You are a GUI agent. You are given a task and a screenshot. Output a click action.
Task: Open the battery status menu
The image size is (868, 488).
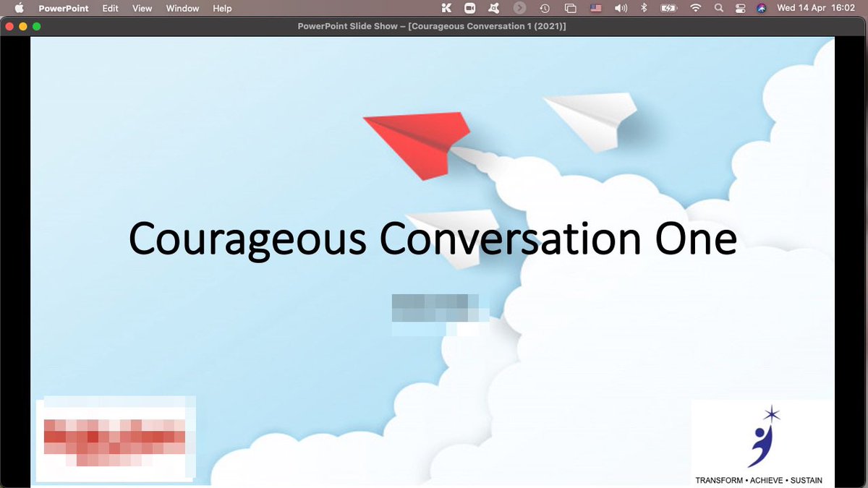pyautogui.click(x=670, y=8)
